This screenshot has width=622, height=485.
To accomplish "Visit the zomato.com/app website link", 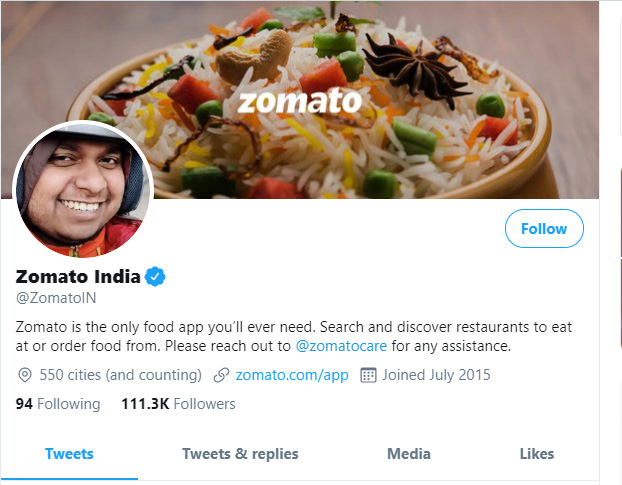I will pos(291,375).
